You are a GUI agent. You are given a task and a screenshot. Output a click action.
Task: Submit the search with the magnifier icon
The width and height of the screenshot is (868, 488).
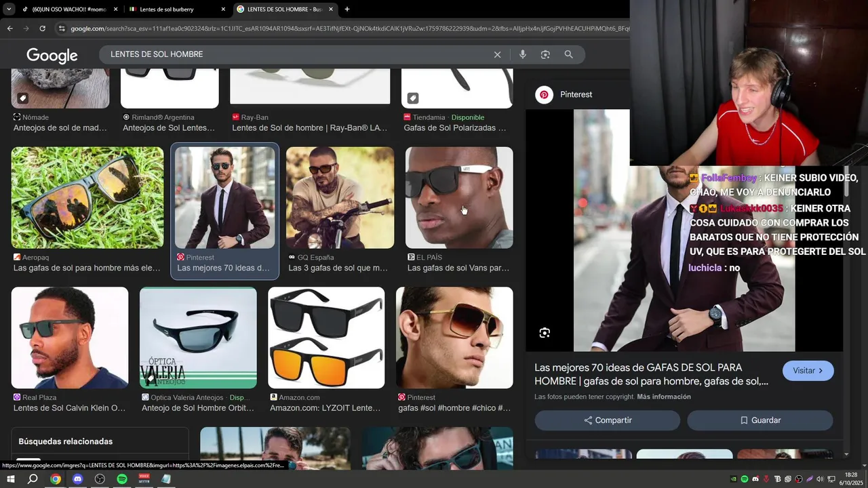[568, 55]
